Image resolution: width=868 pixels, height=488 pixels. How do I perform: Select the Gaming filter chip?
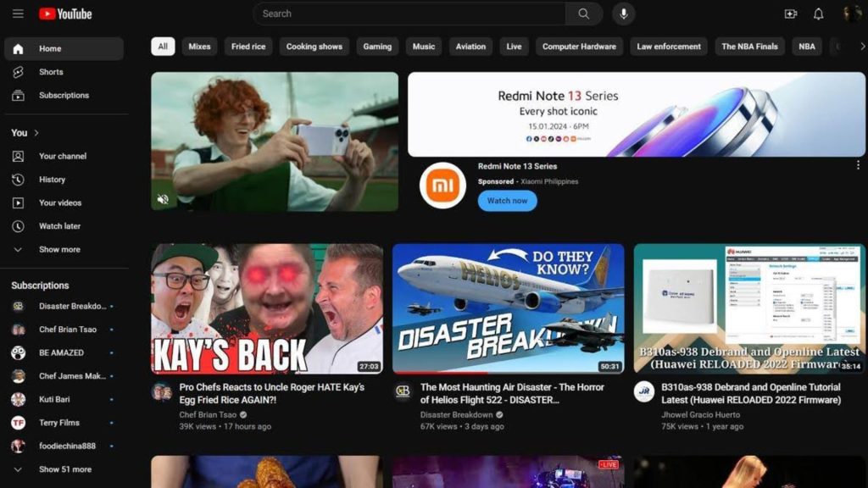[x=377, y=47]
